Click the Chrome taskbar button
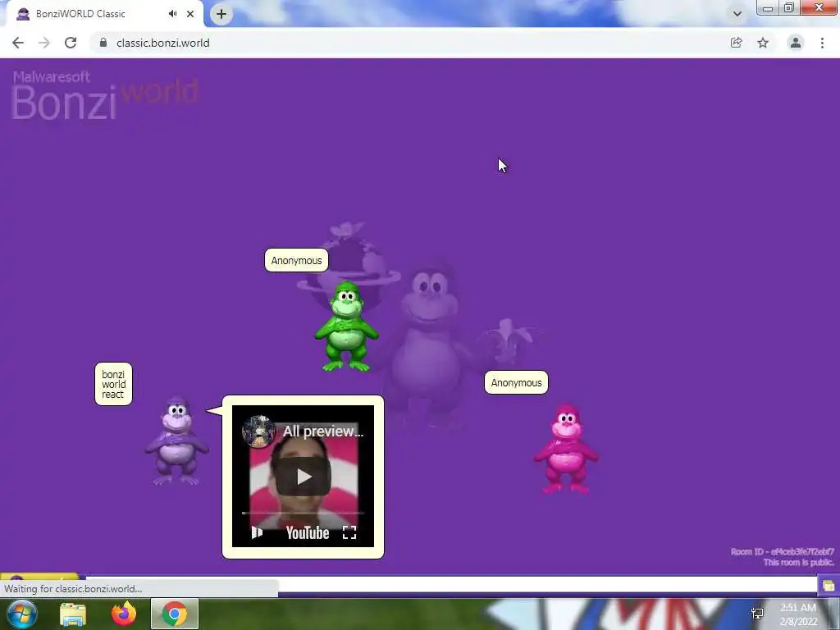Viewport: 840px width, 630px height. (x=175, y=614)
